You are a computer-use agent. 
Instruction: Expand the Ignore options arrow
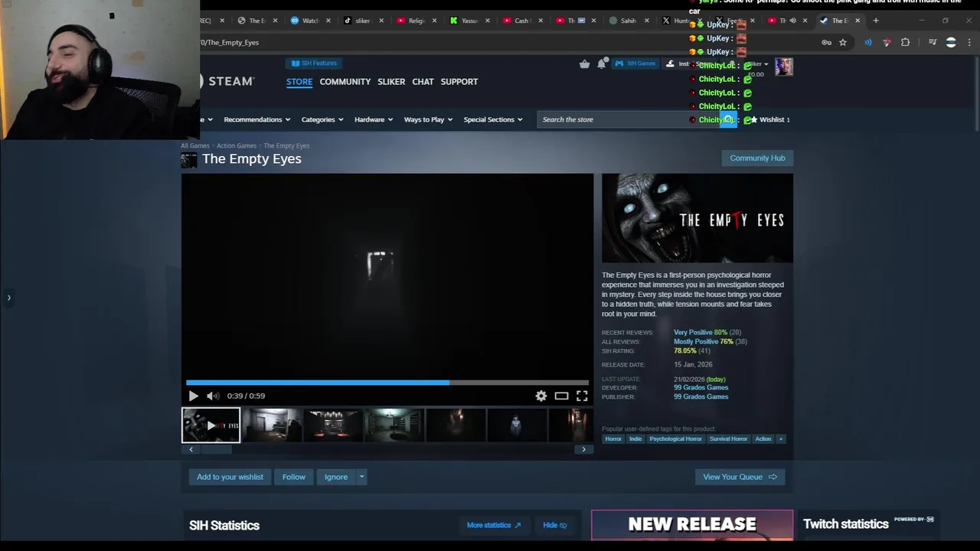coord(361,477)
